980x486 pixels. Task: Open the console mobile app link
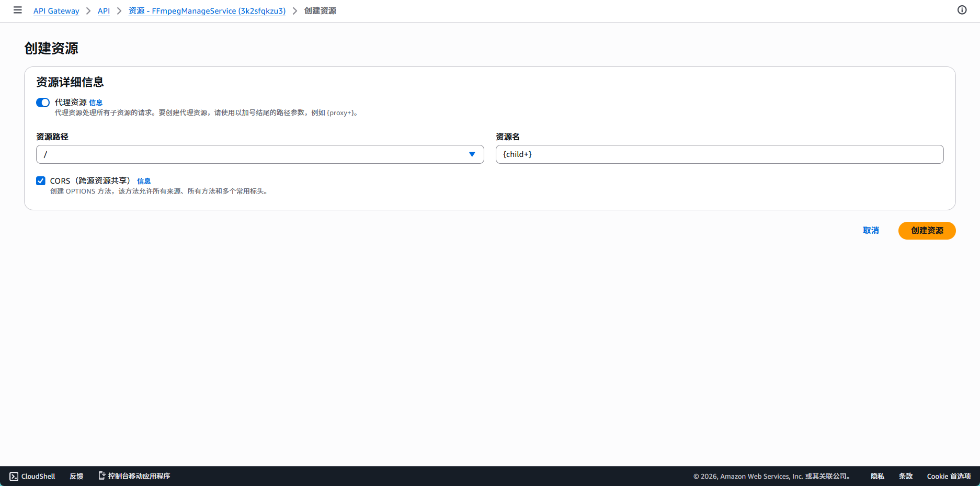click(x=134, y=476)
